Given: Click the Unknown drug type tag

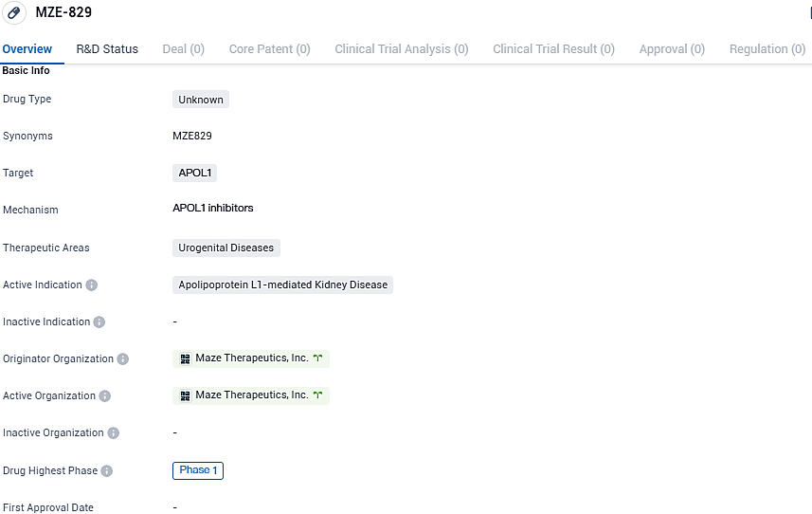Looking at the screenshot, I should tap(201, 100).
